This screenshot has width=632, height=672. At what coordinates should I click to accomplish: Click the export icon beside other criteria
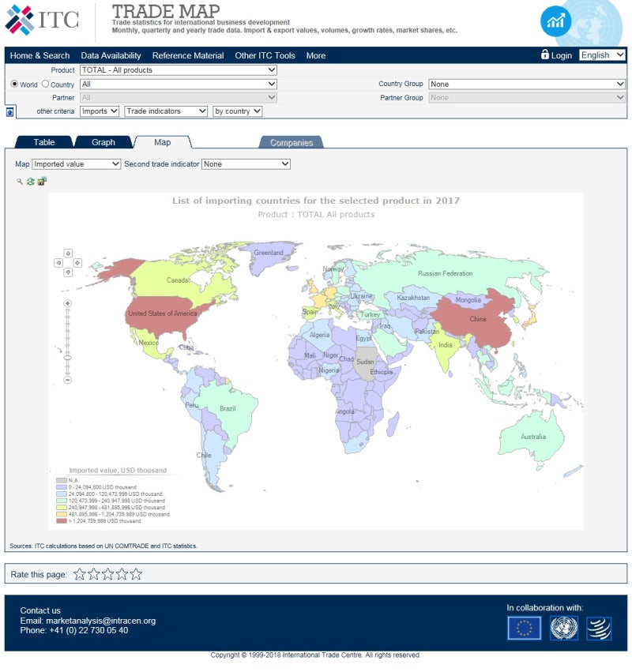tap(9, 111)
